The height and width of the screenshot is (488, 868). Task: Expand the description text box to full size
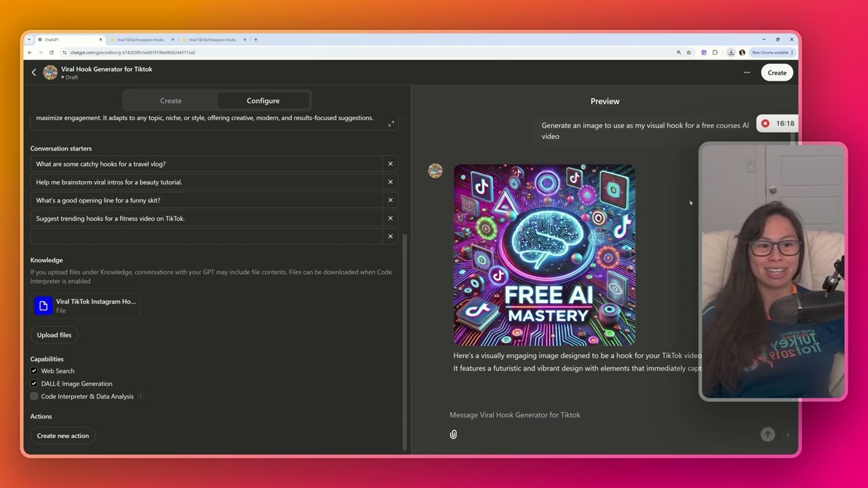coord(391,123)
